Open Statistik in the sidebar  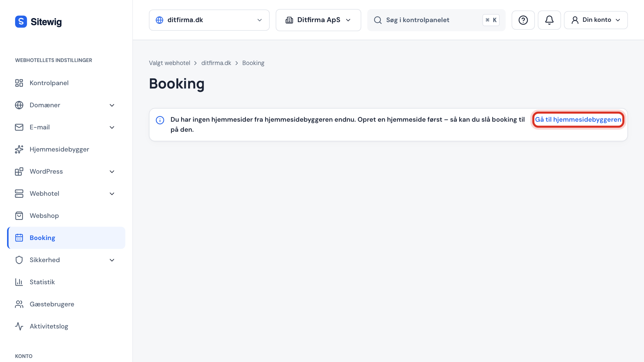coord(66,282)
